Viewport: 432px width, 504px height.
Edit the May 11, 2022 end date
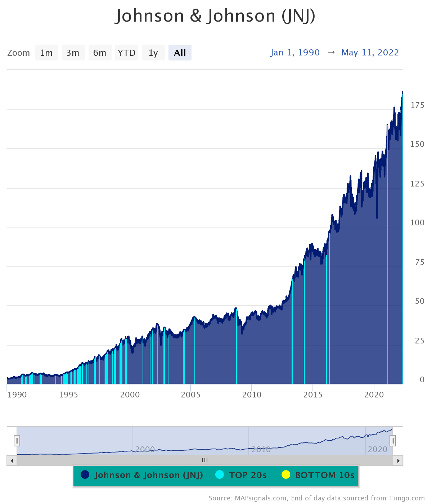(x=370, y=53)
